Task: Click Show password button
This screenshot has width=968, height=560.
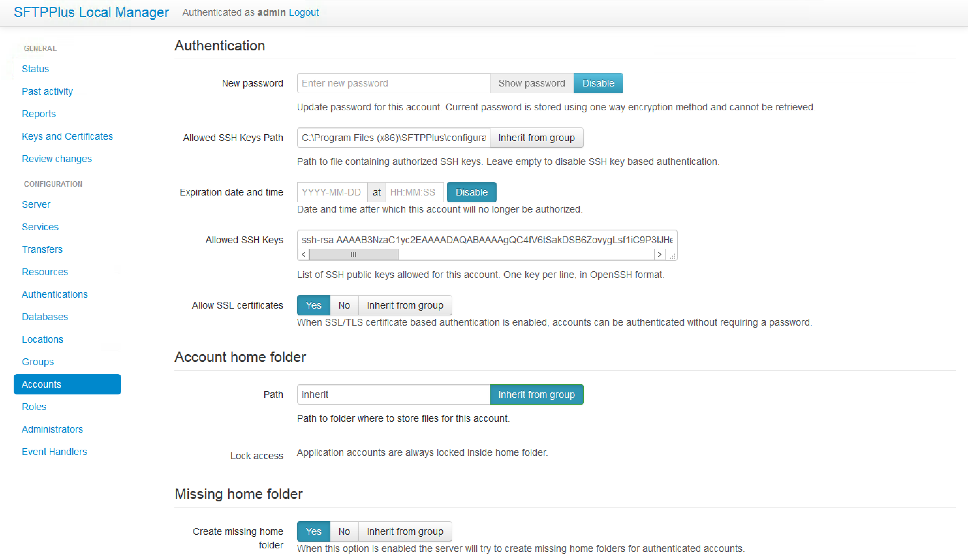Action: point(531,83)
